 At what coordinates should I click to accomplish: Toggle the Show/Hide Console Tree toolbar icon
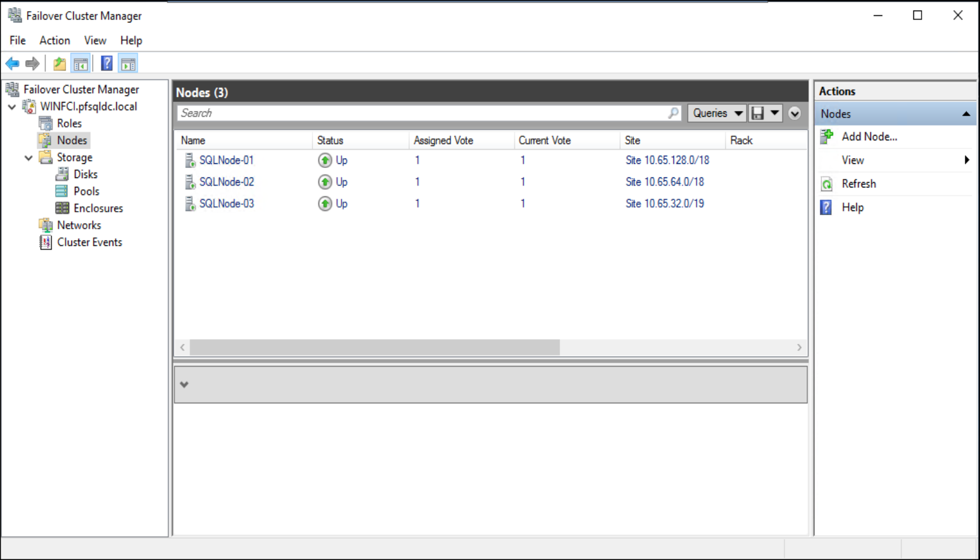pyautogui.click(x=81, y=64)
